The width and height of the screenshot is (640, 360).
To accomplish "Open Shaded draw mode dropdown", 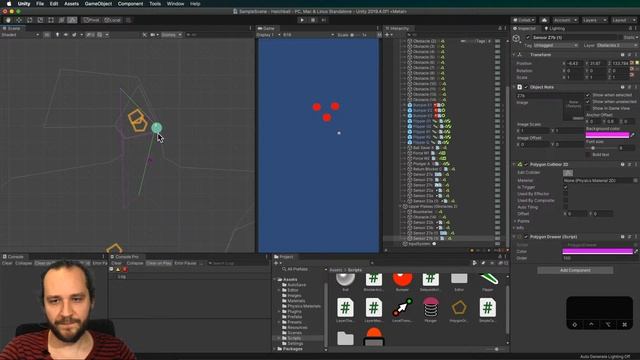I will coord(20,35).
